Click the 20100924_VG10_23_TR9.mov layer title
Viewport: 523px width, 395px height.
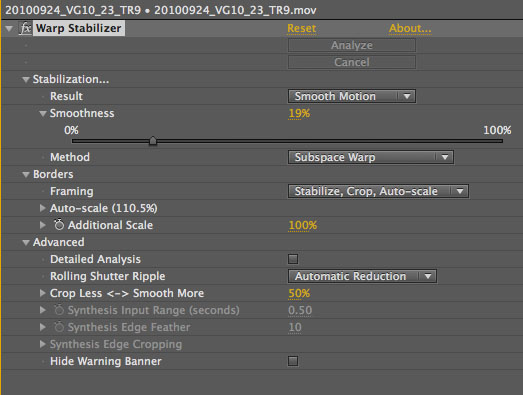pos(235,10)
